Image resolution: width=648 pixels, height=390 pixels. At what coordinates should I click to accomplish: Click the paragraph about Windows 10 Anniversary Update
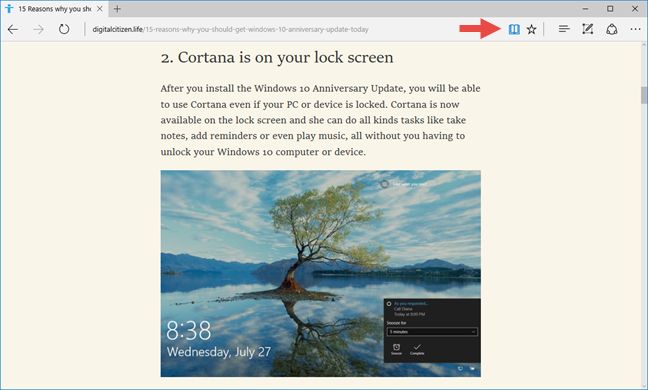[321, 120]
